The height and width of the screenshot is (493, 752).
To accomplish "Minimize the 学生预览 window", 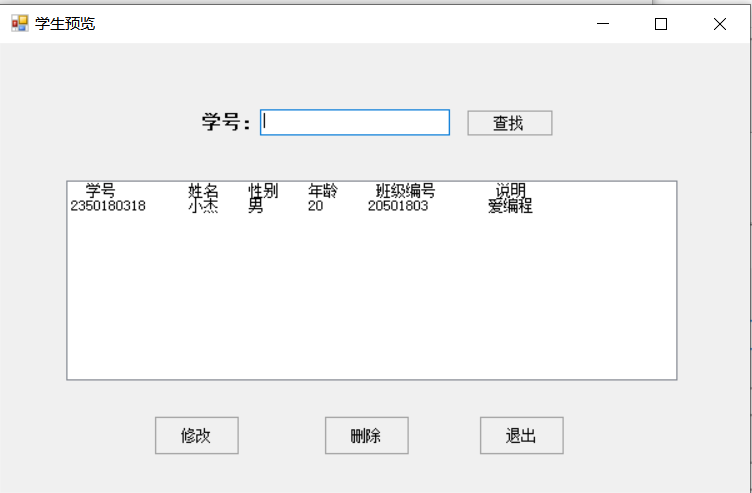I will 603,23.
